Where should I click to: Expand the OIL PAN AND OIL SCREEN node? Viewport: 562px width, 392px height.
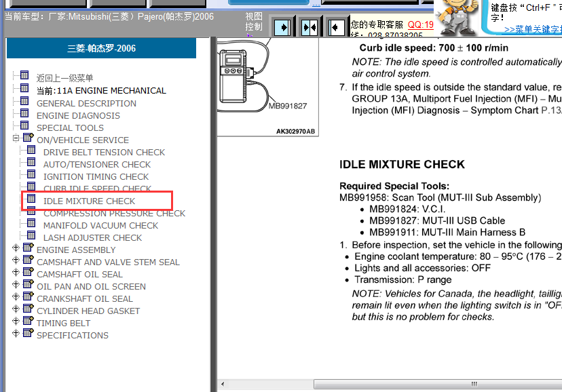pyautogui.click(x=16, y=284)
